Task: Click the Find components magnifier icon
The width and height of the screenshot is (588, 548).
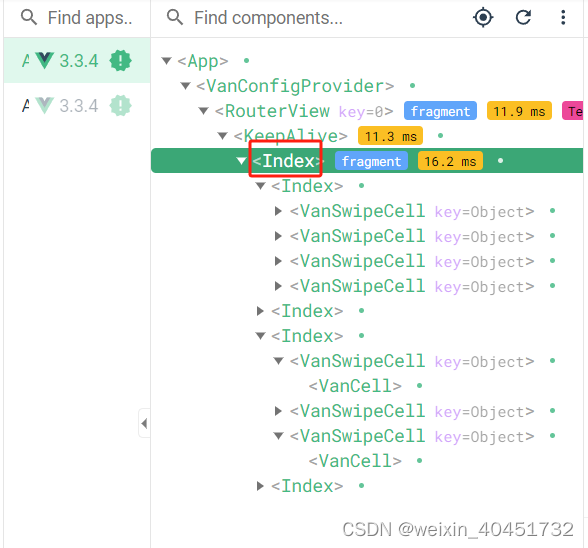Action: click(175, 17)
